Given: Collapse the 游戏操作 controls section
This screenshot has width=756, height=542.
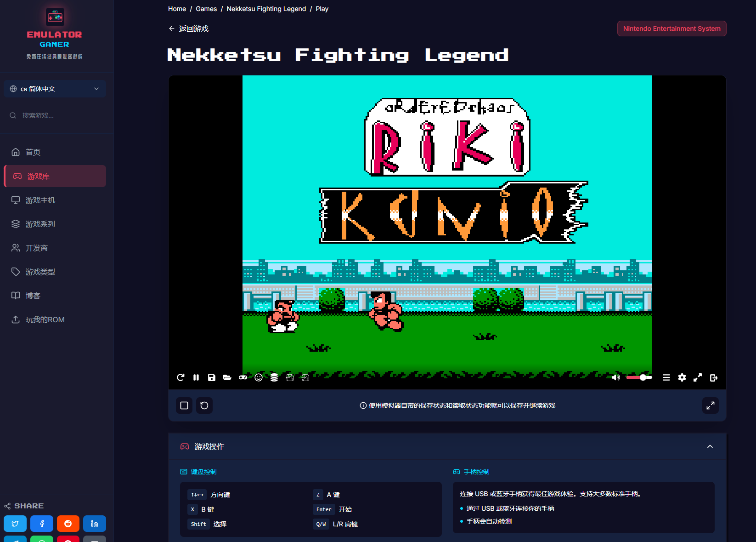Looking at the screenshot, I should tap(710, 446).
